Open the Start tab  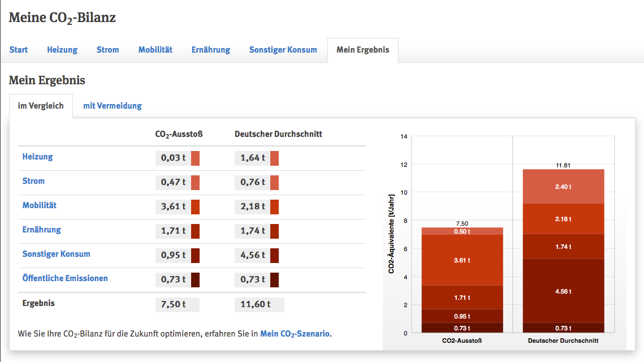19,50
